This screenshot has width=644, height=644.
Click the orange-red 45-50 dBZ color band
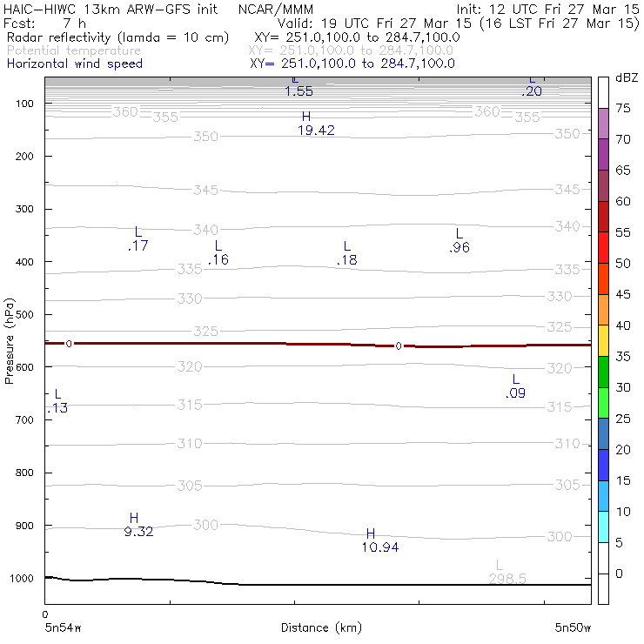603,278
